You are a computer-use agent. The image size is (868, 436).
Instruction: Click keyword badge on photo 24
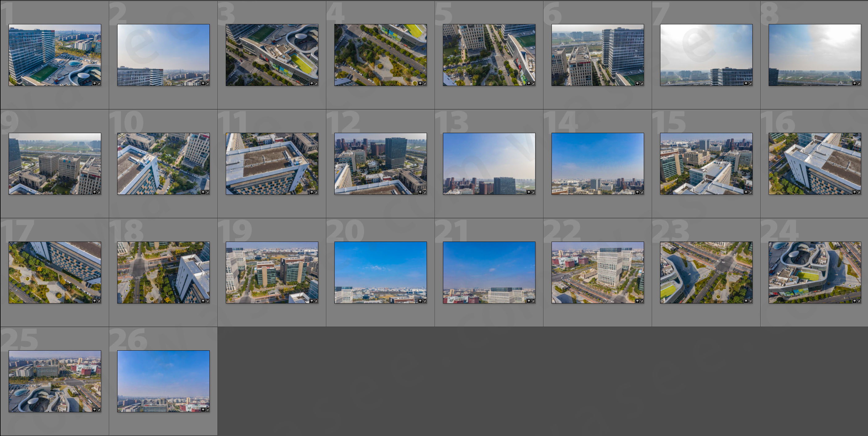coord(854,301)
